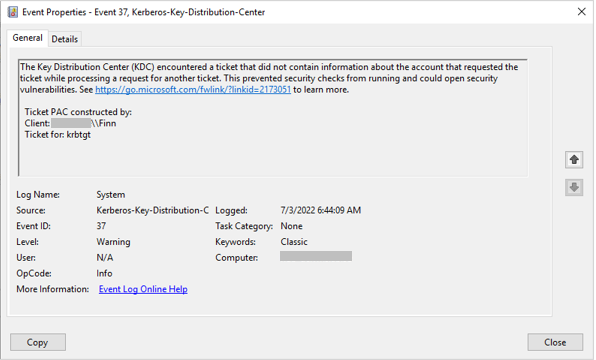596x360 pixels.
Task: Go to previous event with up arrow
Action: pos(574,159)
